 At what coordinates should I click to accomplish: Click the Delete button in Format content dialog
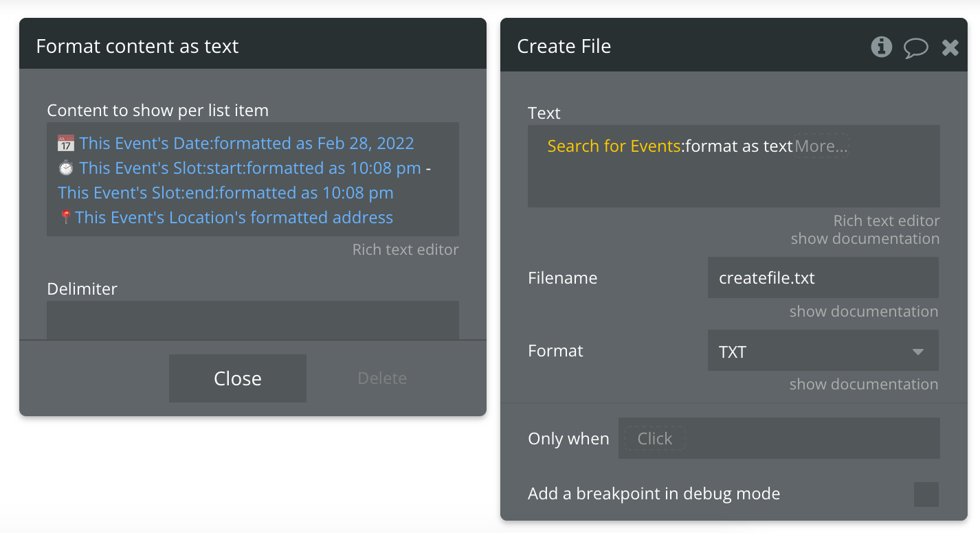pyautogui.click(x=382, y=378)
